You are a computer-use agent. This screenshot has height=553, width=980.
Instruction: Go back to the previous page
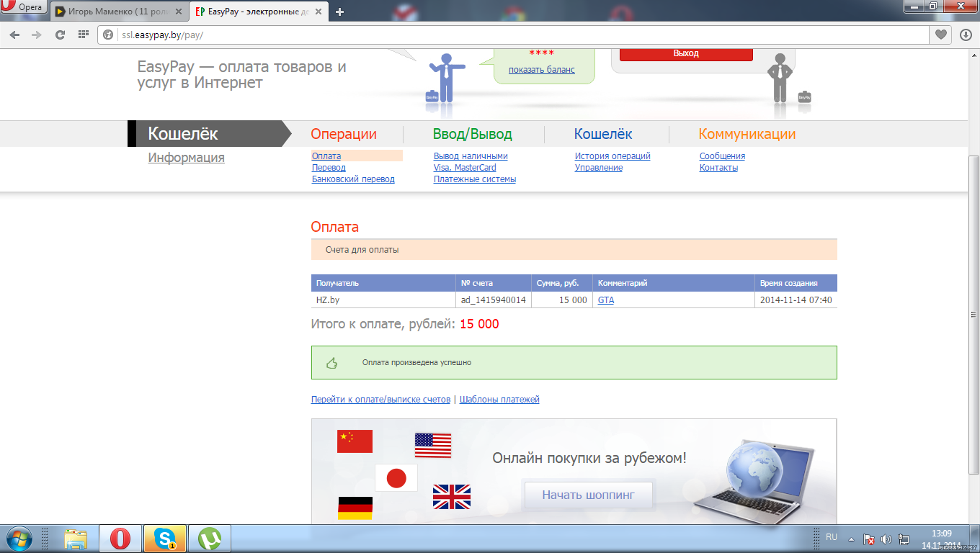coord(15,35)
